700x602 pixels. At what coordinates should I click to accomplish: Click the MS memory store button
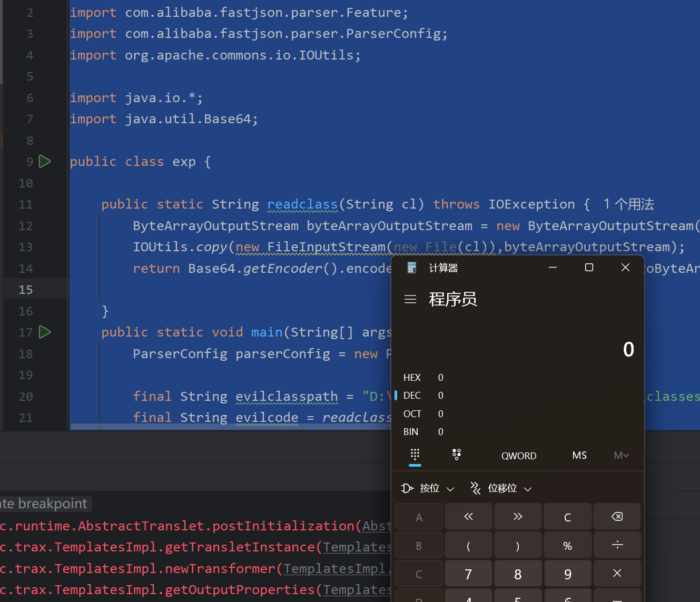pos(579,456)
